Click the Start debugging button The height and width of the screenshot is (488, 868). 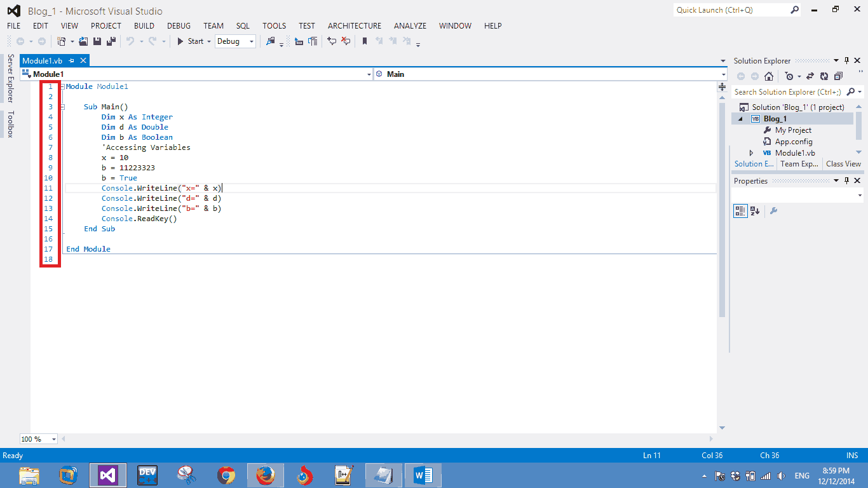[180, 41]
